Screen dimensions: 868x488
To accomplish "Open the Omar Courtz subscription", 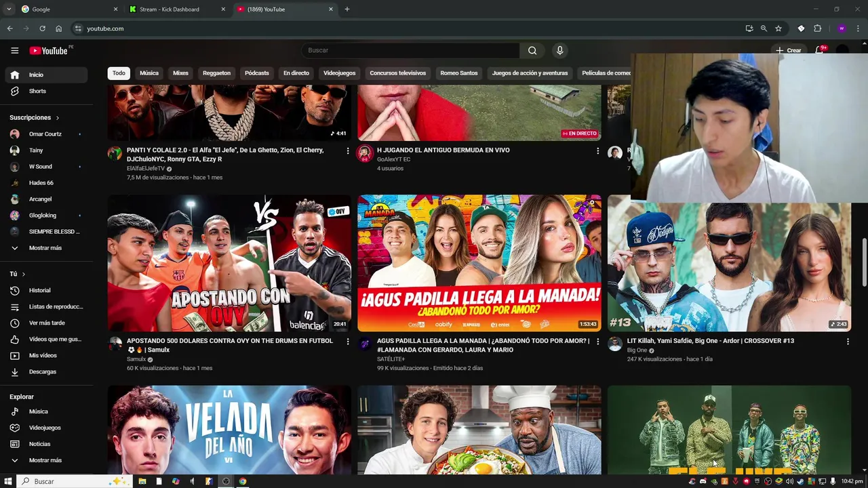I will tap(45, 134).
